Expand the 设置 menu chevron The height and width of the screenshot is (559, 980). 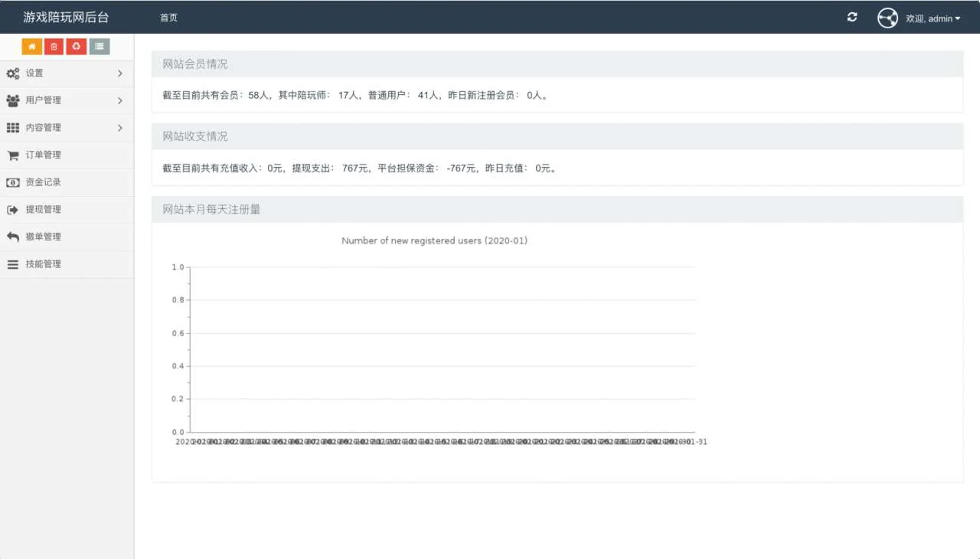pos(120,74)
